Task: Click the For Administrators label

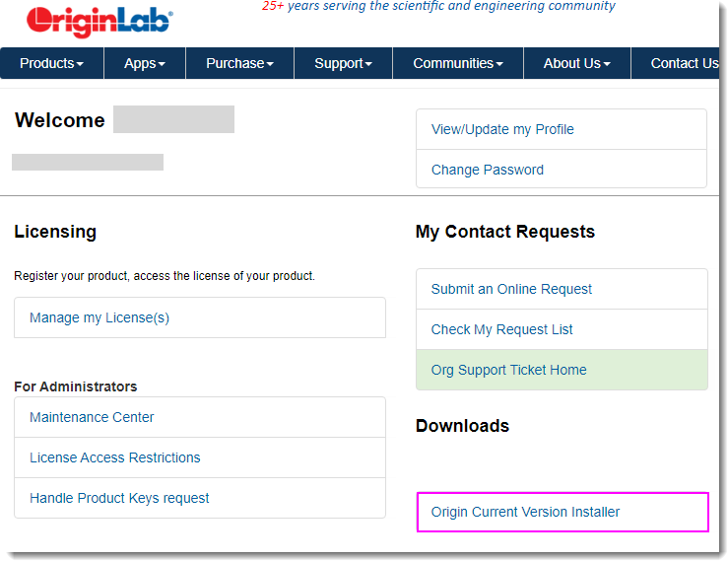Action: click(76, 386)
